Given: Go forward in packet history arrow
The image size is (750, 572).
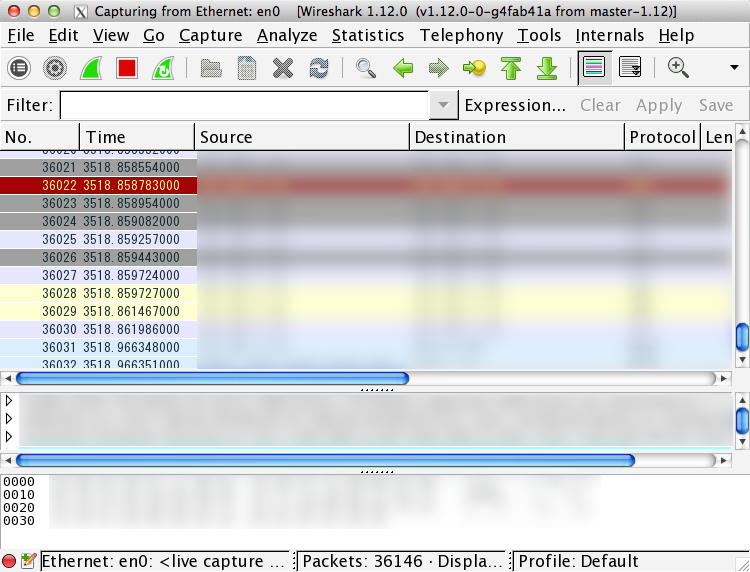Looking at the screenshot, I should [x=439, y=68].
